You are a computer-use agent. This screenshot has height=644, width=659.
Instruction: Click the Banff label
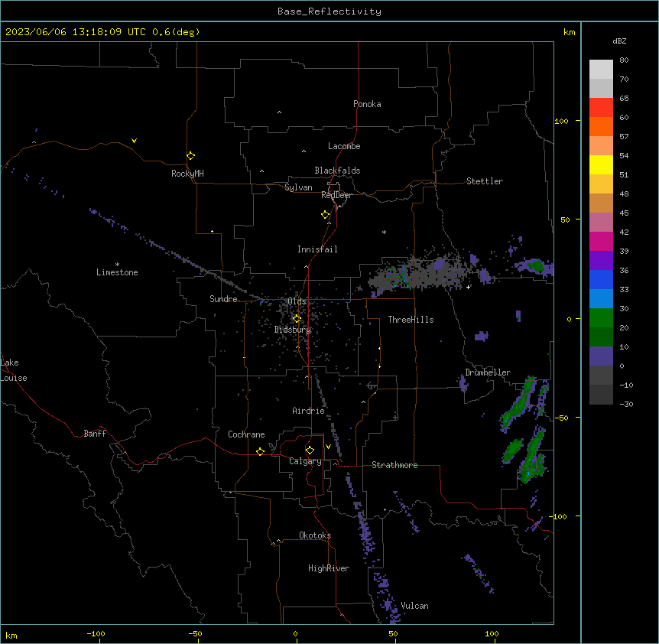(x=95, y=434)
